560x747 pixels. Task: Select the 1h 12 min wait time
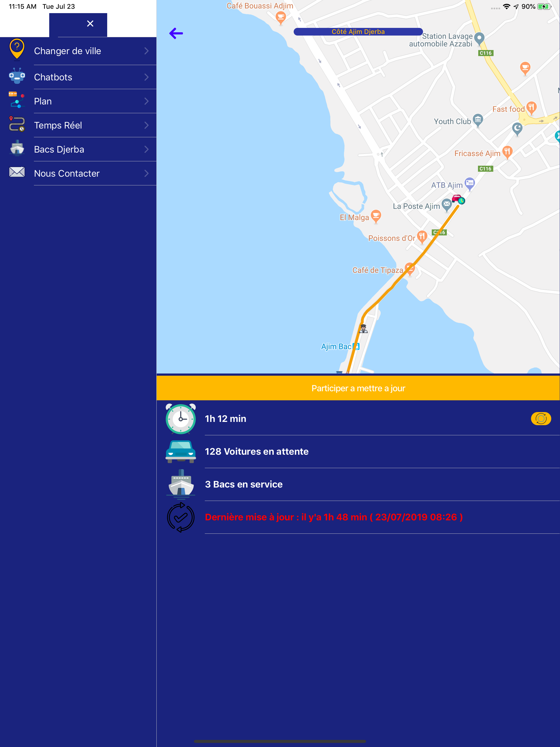pos(226,419)
